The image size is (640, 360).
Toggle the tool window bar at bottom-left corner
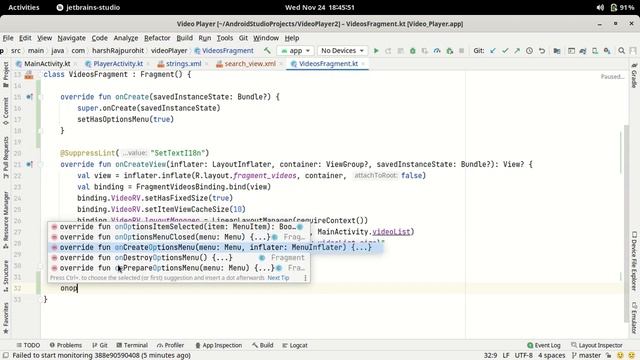[6, 356]
